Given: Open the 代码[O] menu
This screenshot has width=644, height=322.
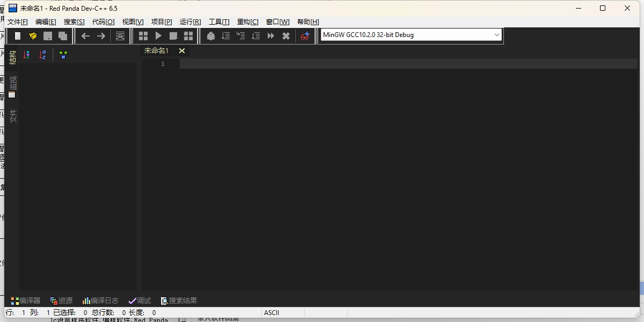Looking at the screenshot, I should point(104,22).
